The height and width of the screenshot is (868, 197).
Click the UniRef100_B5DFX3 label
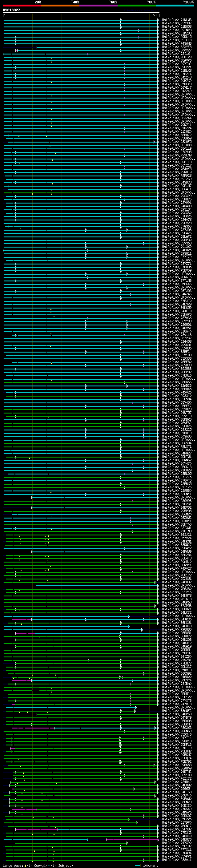[x=177, y=84]
